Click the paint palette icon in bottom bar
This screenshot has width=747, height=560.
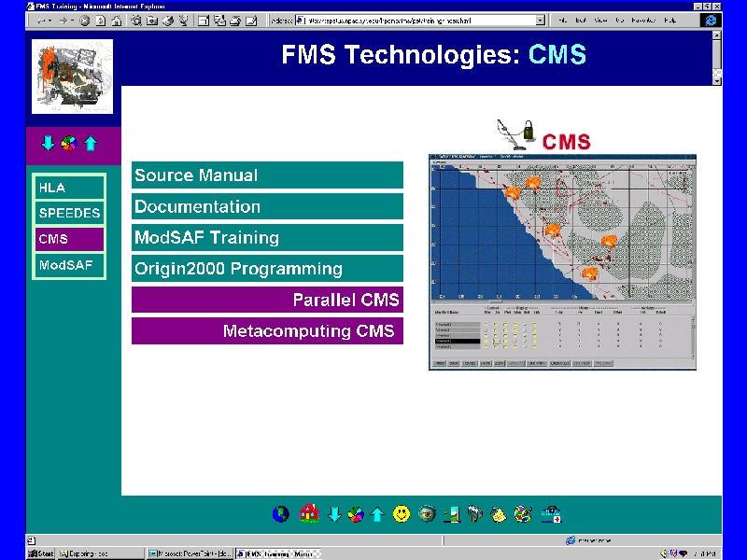tap(523, 514)
